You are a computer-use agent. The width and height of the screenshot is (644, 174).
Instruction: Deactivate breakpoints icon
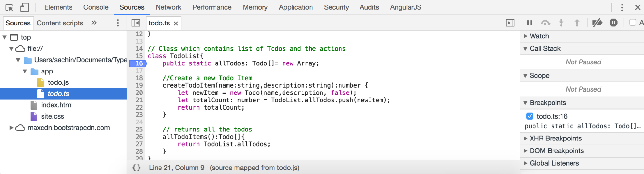[x=597, y=23]
